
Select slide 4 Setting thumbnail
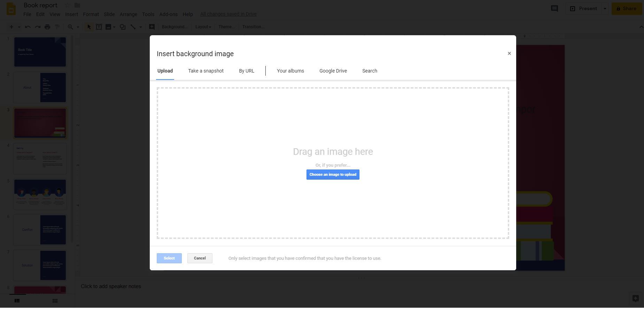(x=40, y=159)
